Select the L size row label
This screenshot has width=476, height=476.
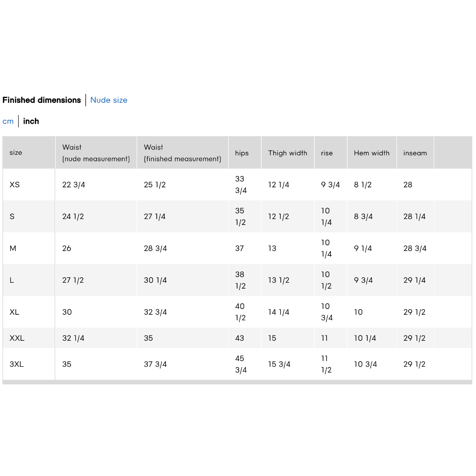tap(12, 280)
